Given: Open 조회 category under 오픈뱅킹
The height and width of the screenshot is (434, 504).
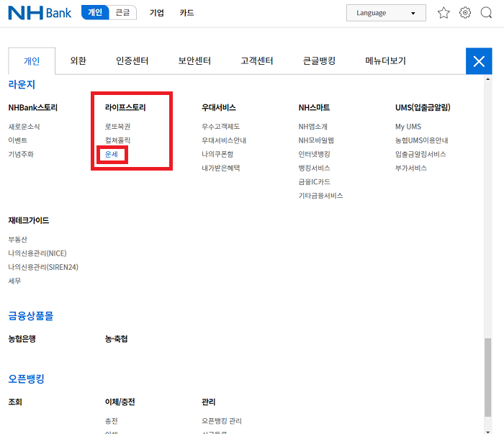Looking at the screenshot, I should tap(15, 402).
